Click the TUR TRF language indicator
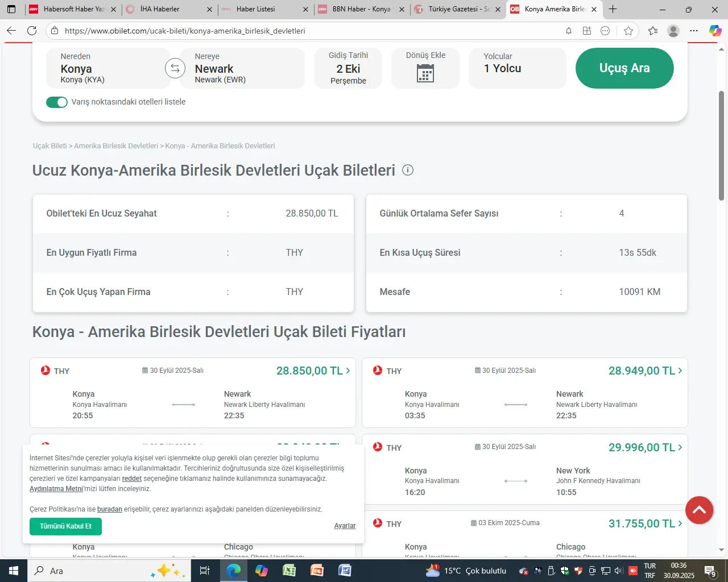 pos(650,571)
